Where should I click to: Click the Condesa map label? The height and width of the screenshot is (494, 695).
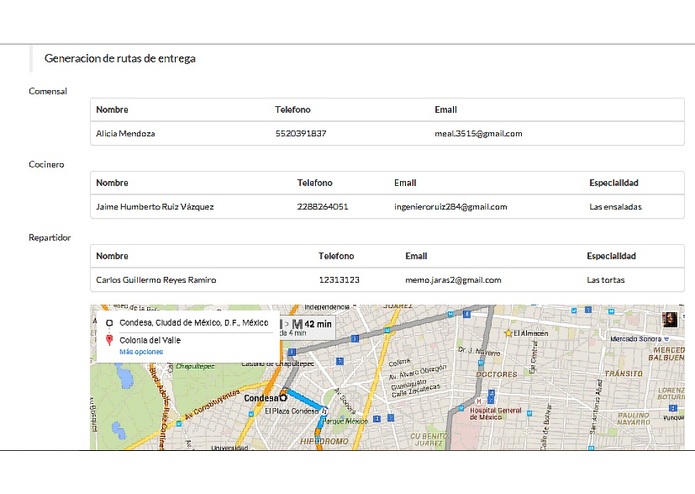(x=262, y=398)
